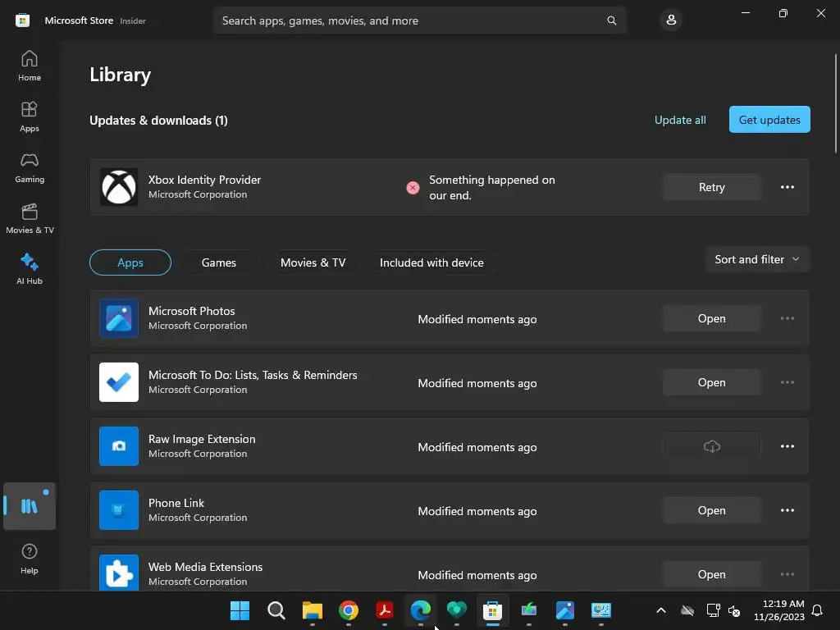The image size is (840, 630).
Task: Click the Xbox Identity Provider app icon
Action: [x=119, y=187]
